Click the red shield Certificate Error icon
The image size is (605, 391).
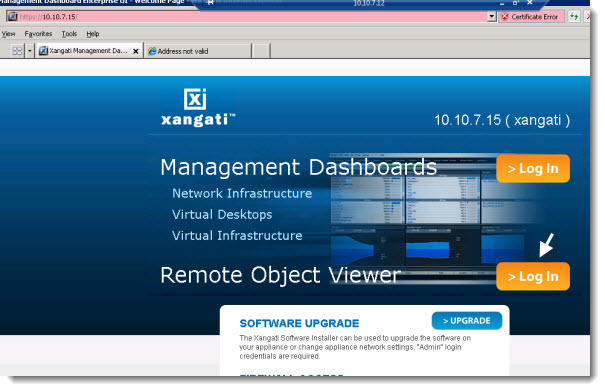click(x=505, y=17)
